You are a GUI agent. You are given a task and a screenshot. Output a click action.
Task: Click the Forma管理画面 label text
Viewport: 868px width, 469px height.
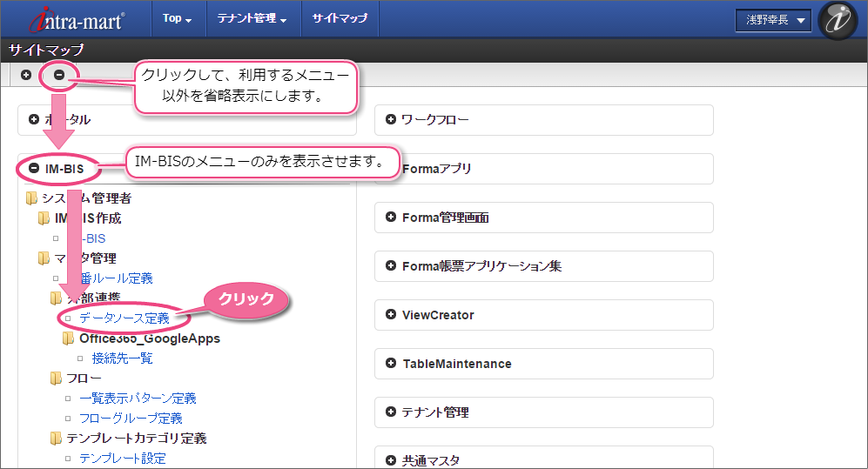point(446,218)
